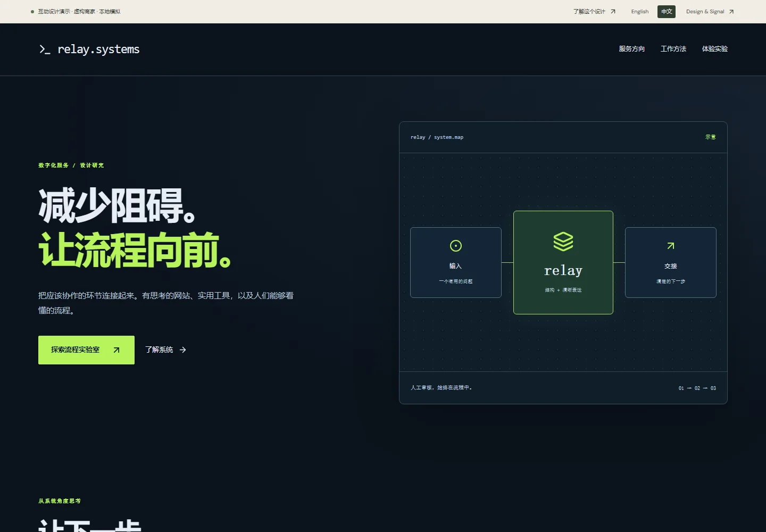The image size is (766, 532).
Task: Click the 数字化服务 / 设计研究 eyebrow text
Action: pyautogui.click(x=71, y=165)
